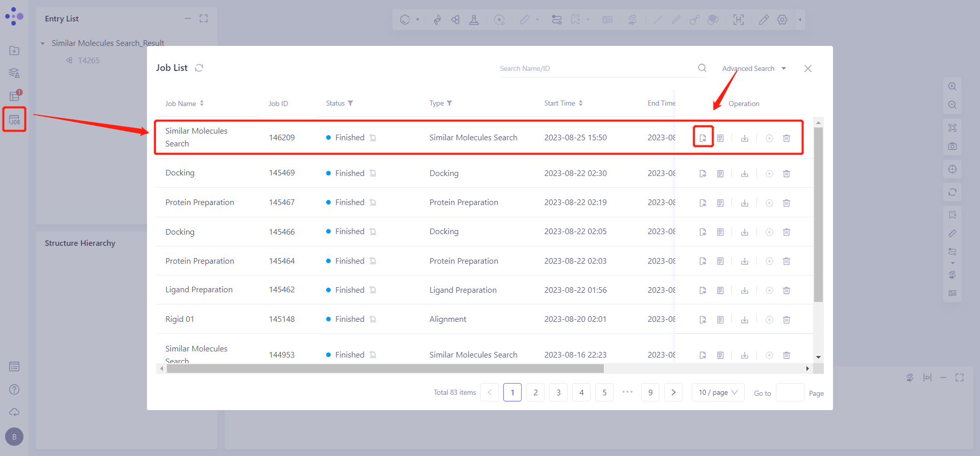Refresh the Job List
Viewport: 980px width, 456px height.
[199, 68]
